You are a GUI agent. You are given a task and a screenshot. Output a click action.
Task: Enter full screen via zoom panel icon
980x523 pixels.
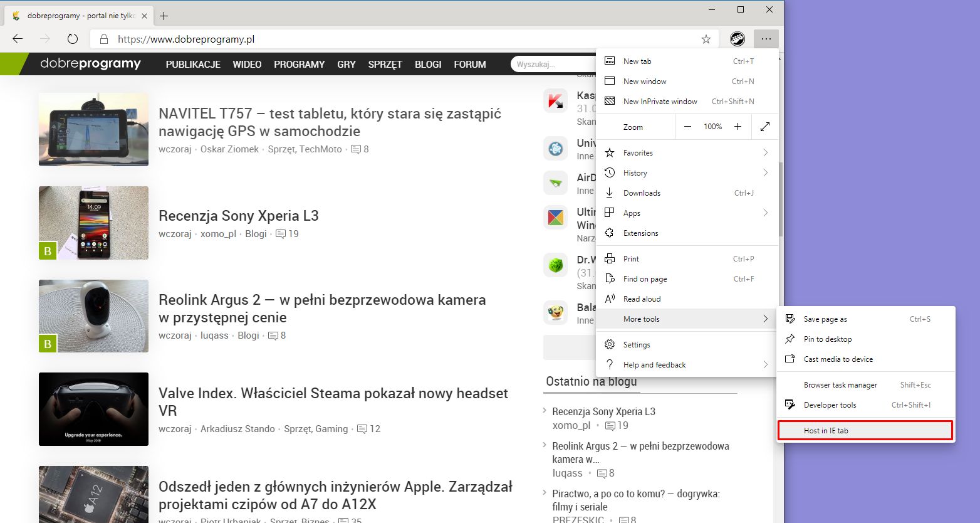[765, 126]
